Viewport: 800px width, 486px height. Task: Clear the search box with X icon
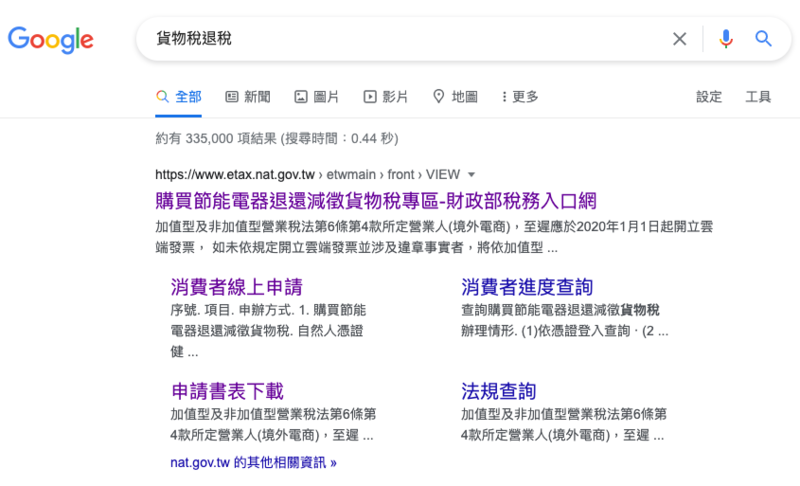(679, 39)
